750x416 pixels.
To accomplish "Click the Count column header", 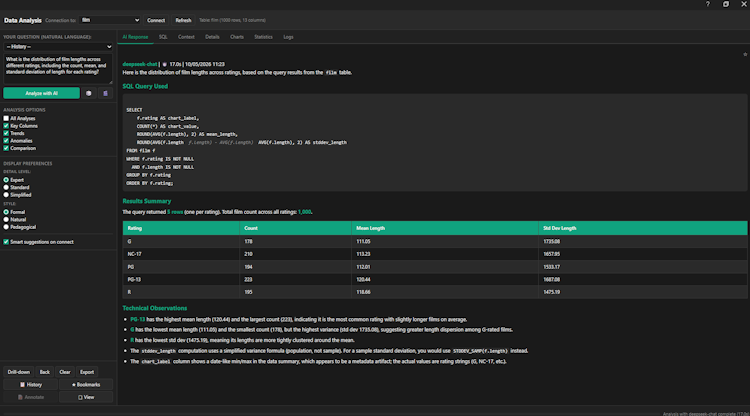I will tap(296, 228).
